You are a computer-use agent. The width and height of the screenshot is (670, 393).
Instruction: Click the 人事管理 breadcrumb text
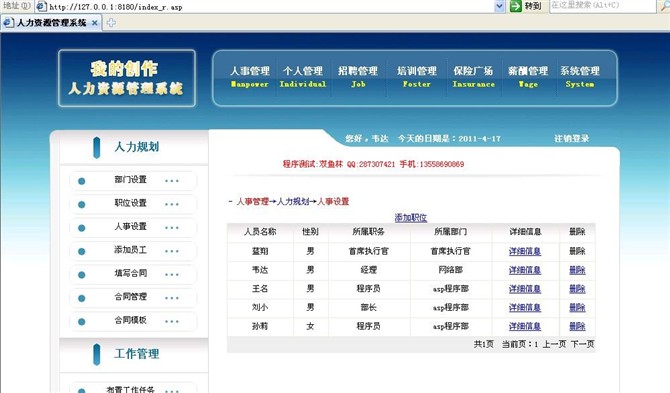[253, 201]
